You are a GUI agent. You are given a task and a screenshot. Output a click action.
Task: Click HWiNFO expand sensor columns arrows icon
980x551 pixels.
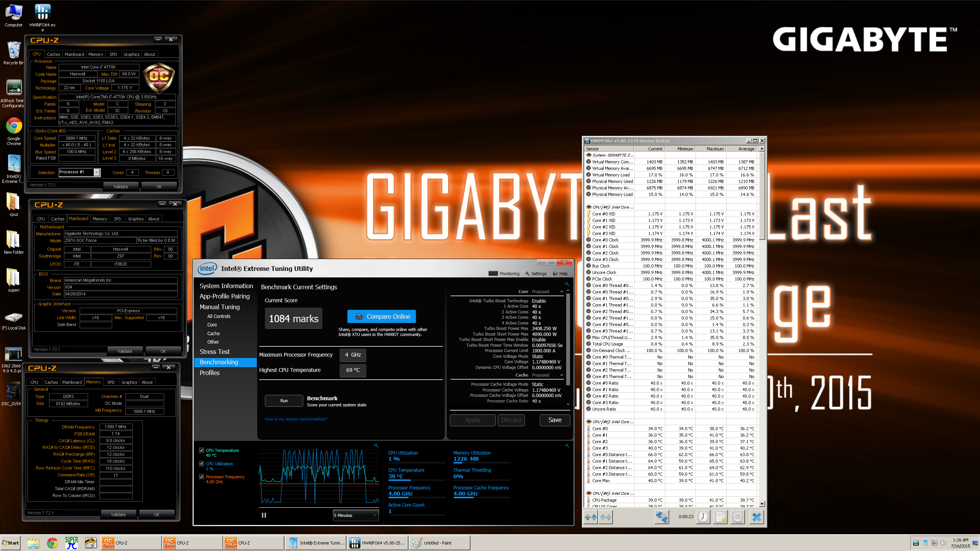pyautogui.click(x=591, y=517)
